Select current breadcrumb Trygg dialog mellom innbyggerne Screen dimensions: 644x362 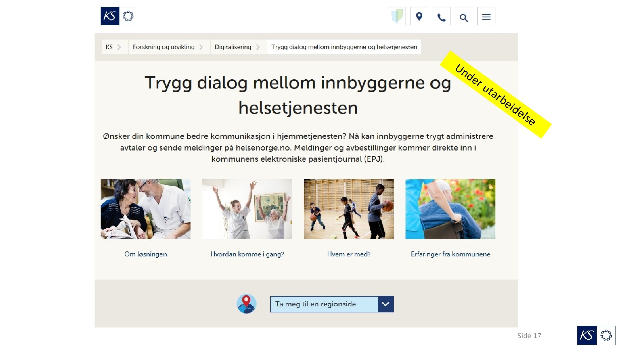(x=344, y=47)
